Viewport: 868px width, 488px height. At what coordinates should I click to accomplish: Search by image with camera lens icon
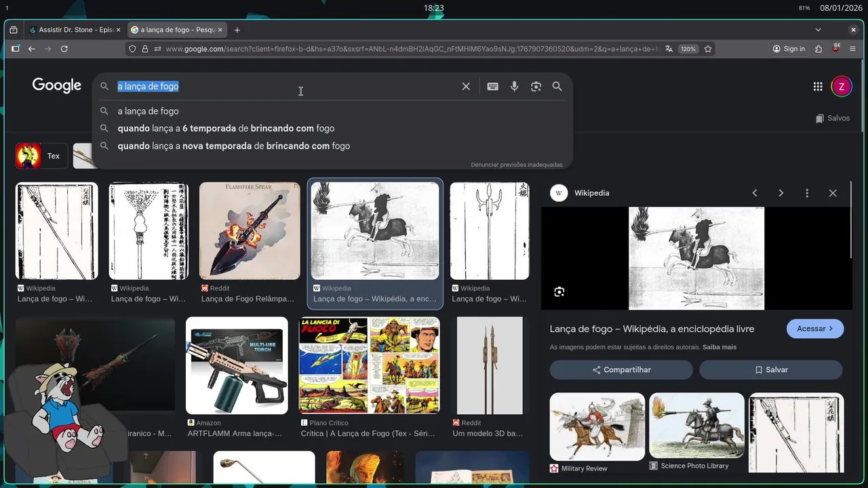tap(536, 86)
